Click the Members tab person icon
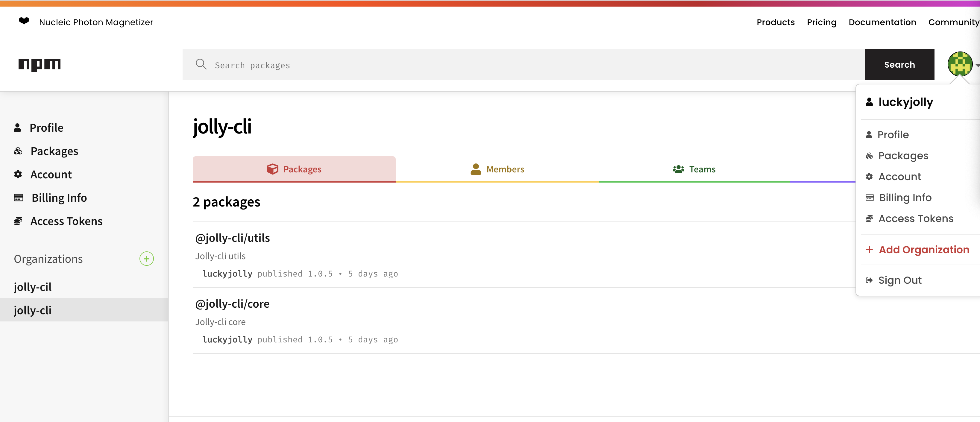980x422 pixels. (476, 169)
